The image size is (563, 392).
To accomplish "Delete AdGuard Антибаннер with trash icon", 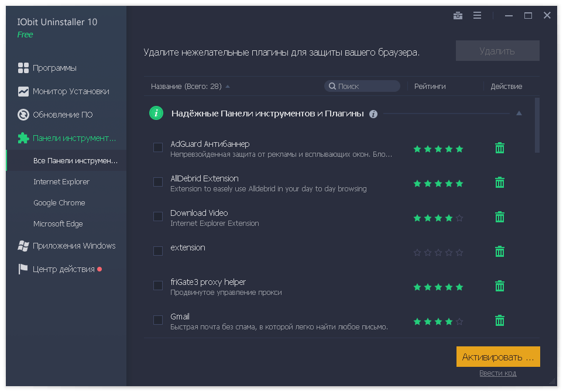I will [500, 148].
